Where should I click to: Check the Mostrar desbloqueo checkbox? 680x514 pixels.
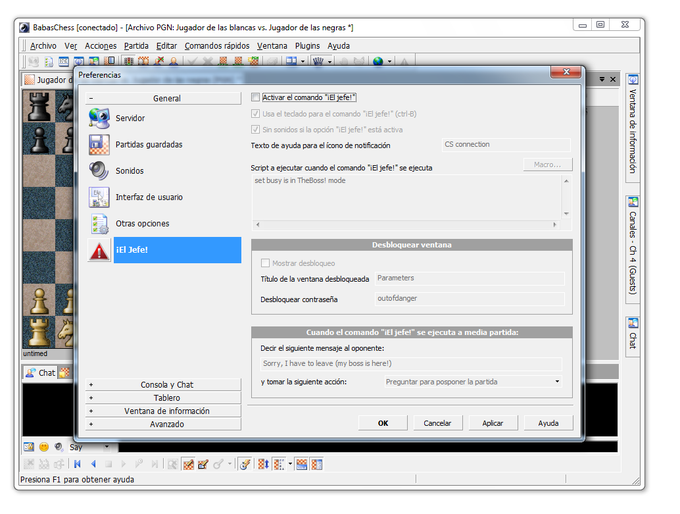click(x=265, y=263)
